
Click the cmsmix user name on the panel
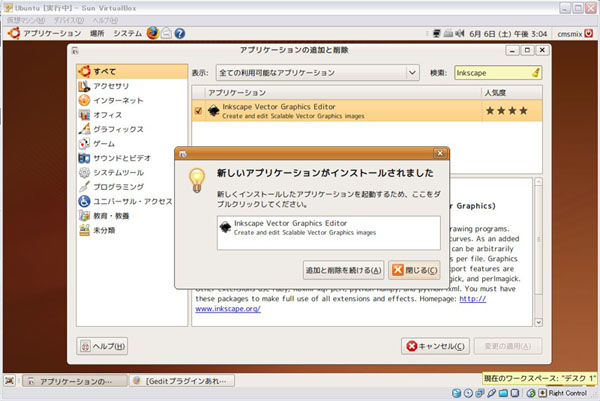[x=570, y=34]
